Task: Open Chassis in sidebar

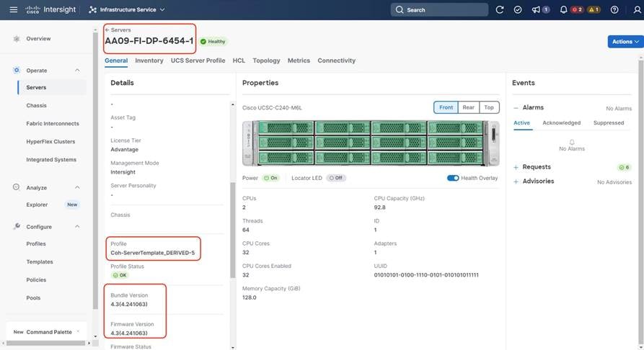Action: pos(36,105)
